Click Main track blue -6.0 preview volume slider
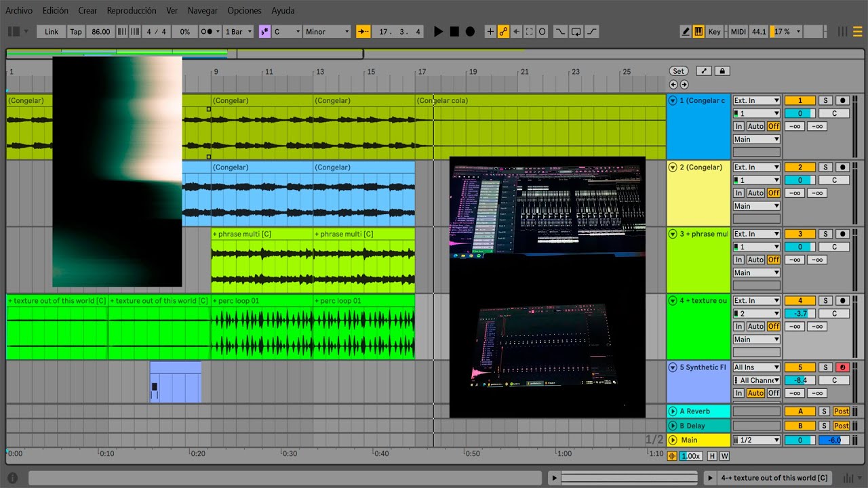 click(x=833, y=441)
